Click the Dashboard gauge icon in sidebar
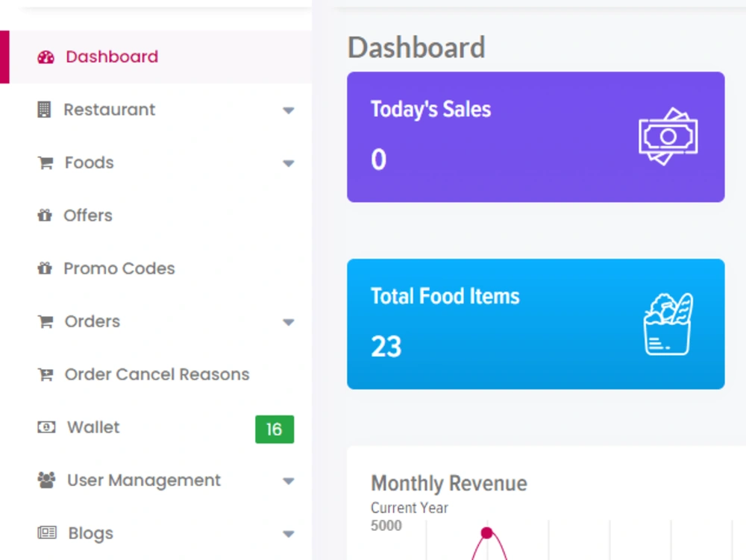Image resolution: width=746 pixels, height=560 pixels. pyautogui.click(x=46, y=57)
